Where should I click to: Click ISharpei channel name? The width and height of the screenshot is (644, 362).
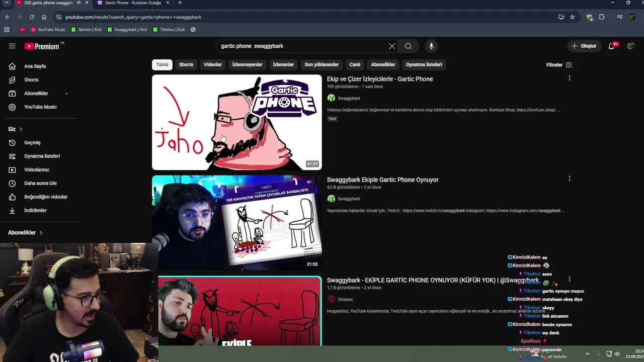click(x=345, y=300)
